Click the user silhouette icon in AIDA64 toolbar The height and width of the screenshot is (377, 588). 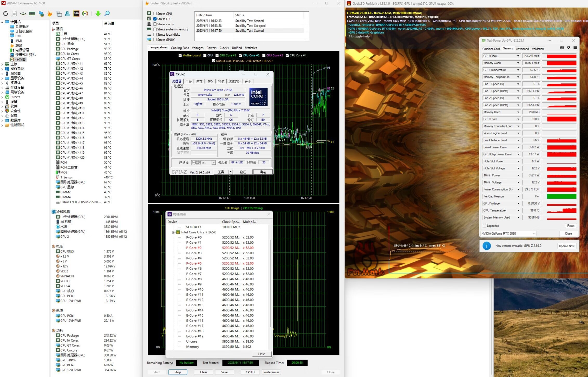click(67, 14)
